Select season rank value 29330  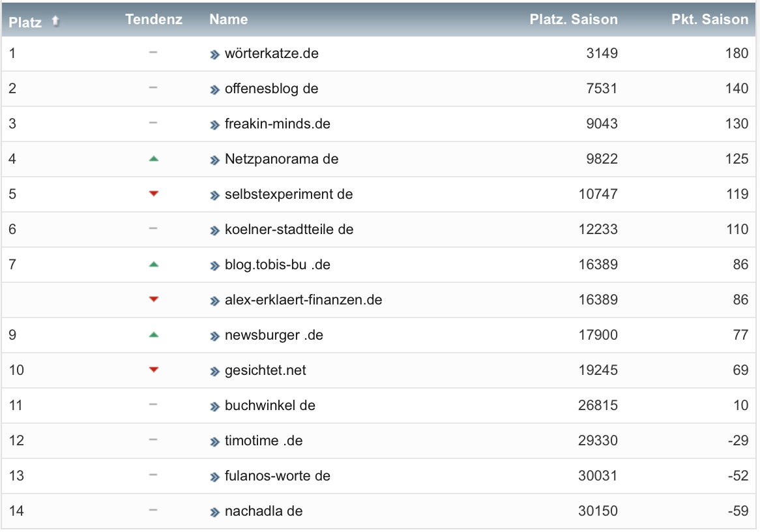point(598,441)
